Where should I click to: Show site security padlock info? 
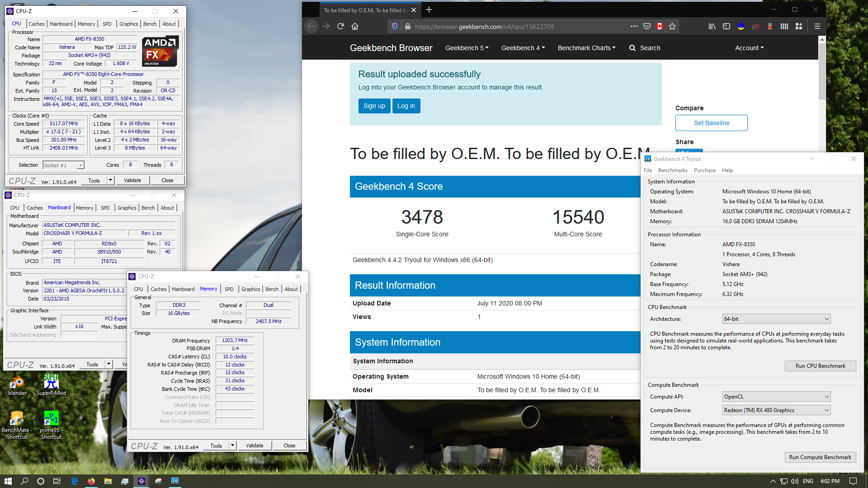click(x=407, y=26)
